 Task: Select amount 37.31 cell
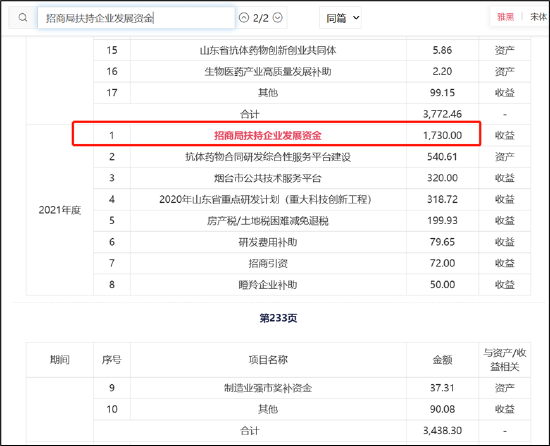[442, 388]
